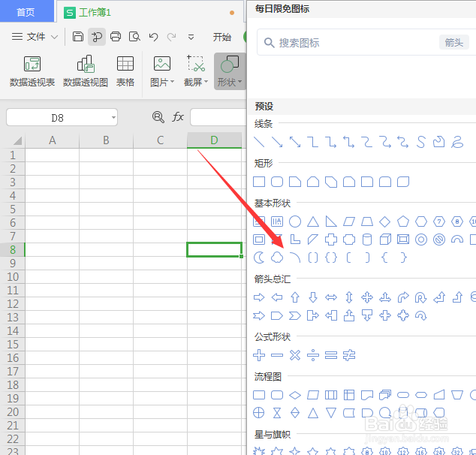Open the 数据透视图 pivot chart tool
Screen dimensions: 476x455
coord(86,71)
